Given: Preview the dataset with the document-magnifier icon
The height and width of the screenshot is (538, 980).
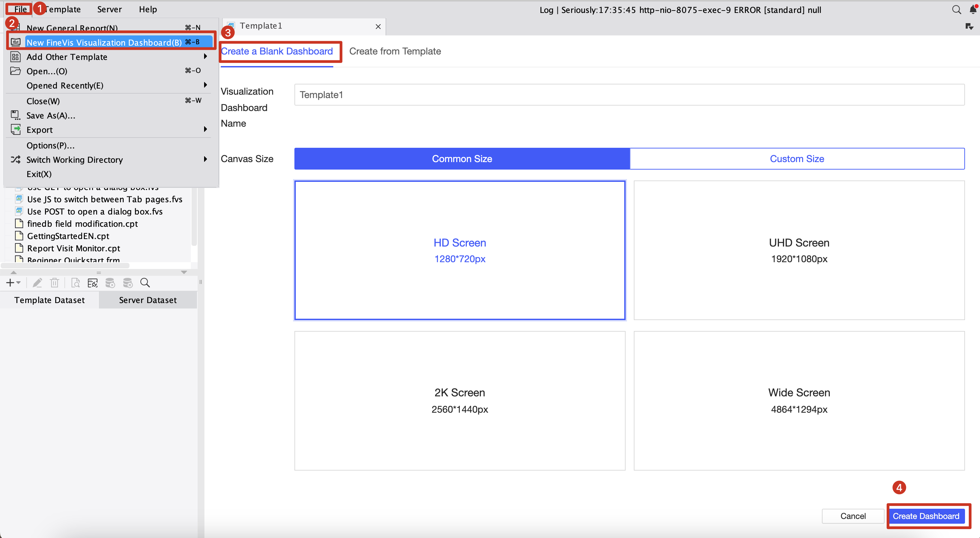Looking at the screenshot, I should tap(75, 283).
